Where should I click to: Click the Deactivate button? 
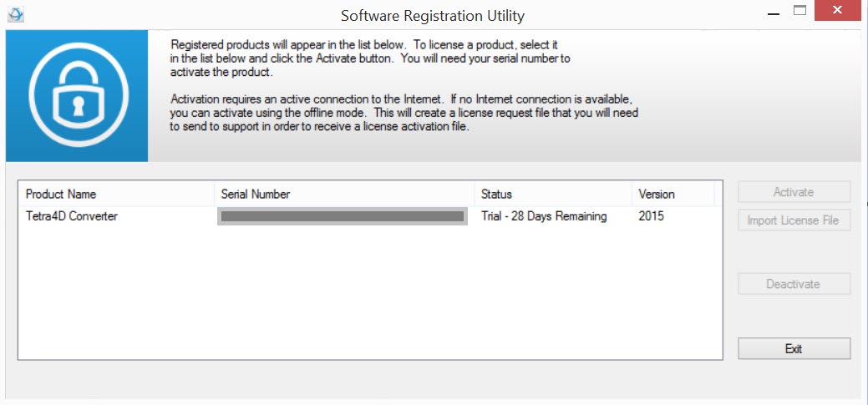794,284
